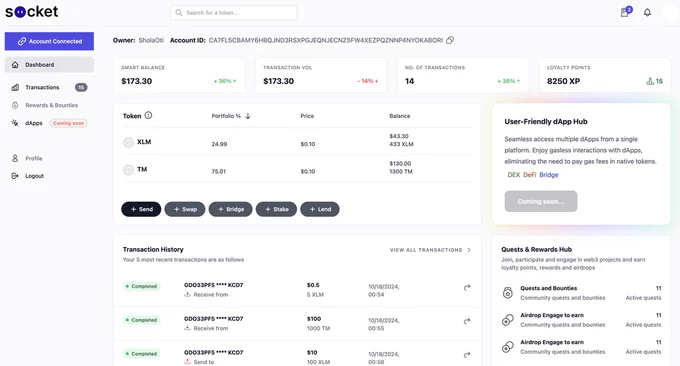Open dApps in the sidebar
The image size is (680, 366).
(x=34, y=123)
